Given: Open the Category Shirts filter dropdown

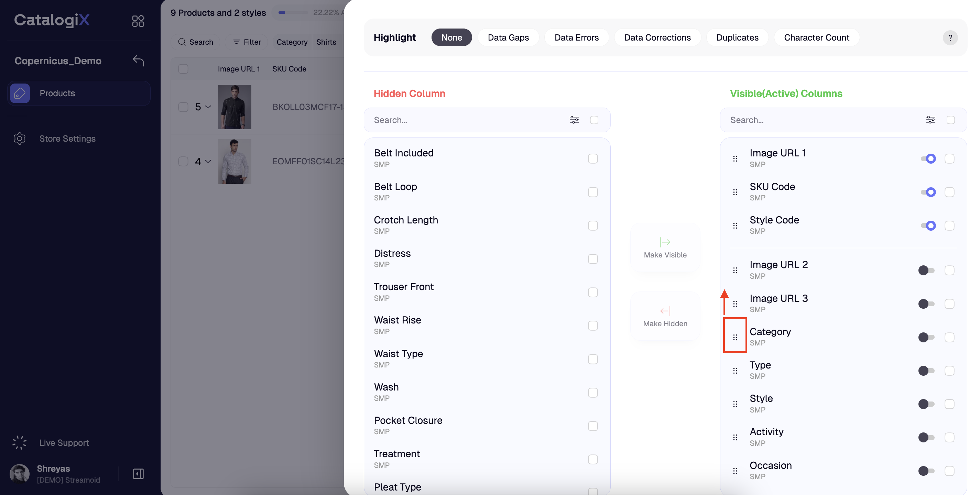Looking at the screenshot, I should click(x=307, y=42).
